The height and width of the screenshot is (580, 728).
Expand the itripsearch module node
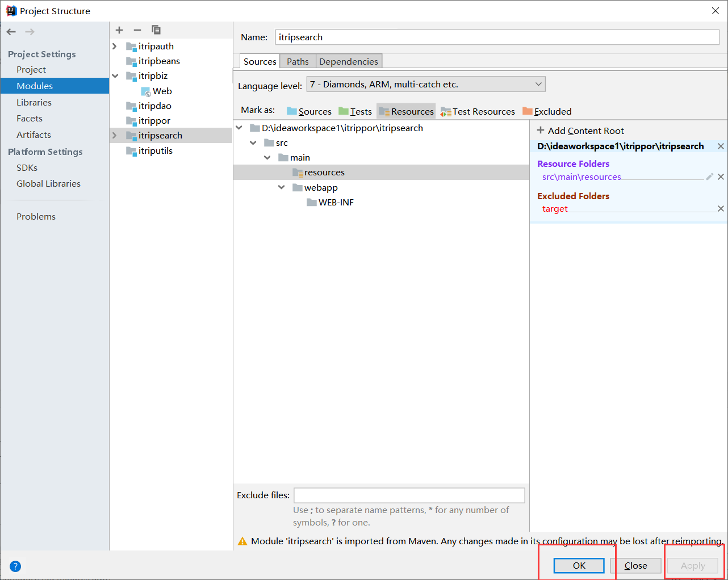[115, 136]
